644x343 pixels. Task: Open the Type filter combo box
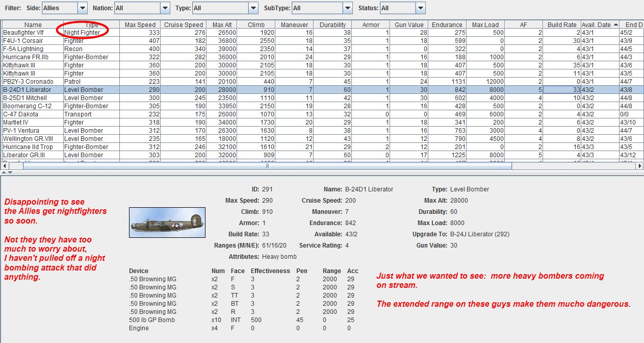coord(253,8)
